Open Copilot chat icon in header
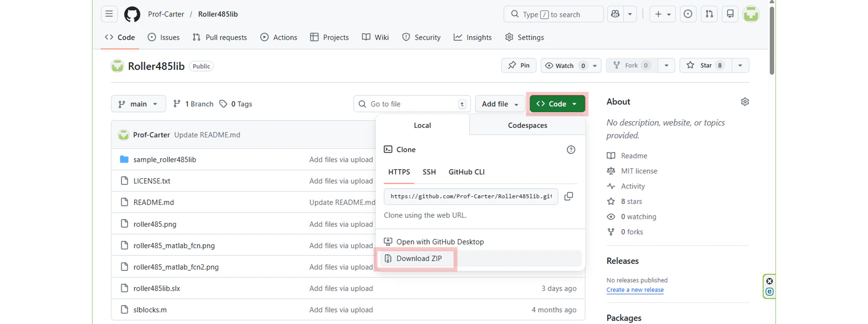The width and height of the screenshot is (868, 324). (x=615, y=14)
